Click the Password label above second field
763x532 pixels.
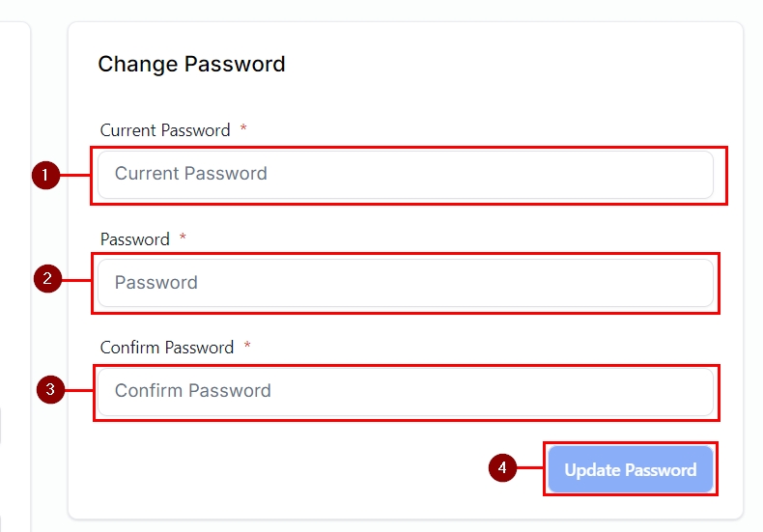click(135, 239)
